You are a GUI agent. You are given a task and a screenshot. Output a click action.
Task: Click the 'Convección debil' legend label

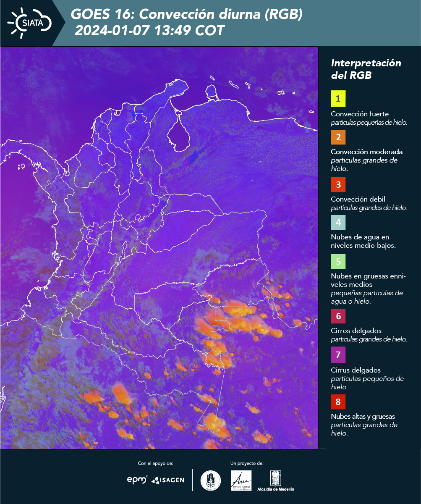358,199
